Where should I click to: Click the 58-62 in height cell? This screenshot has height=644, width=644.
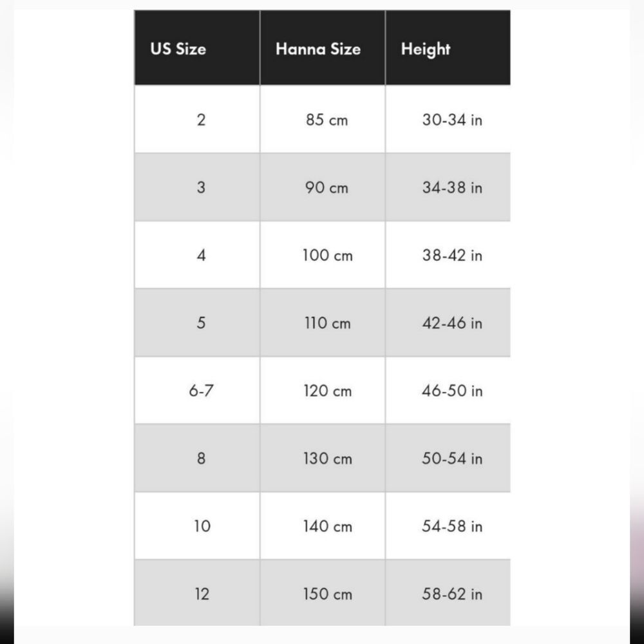pyautogui.click(x=448, y=592)
